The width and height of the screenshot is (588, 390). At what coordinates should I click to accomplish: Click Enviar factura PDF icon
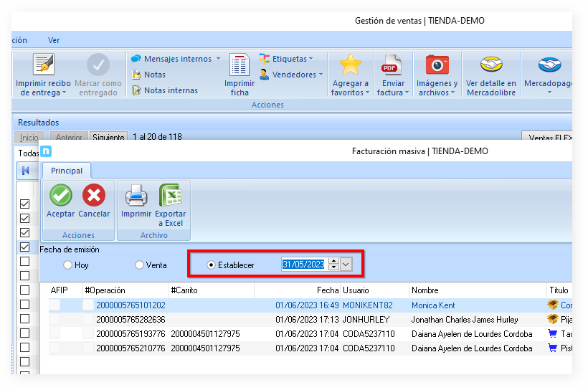pos(392,65)
